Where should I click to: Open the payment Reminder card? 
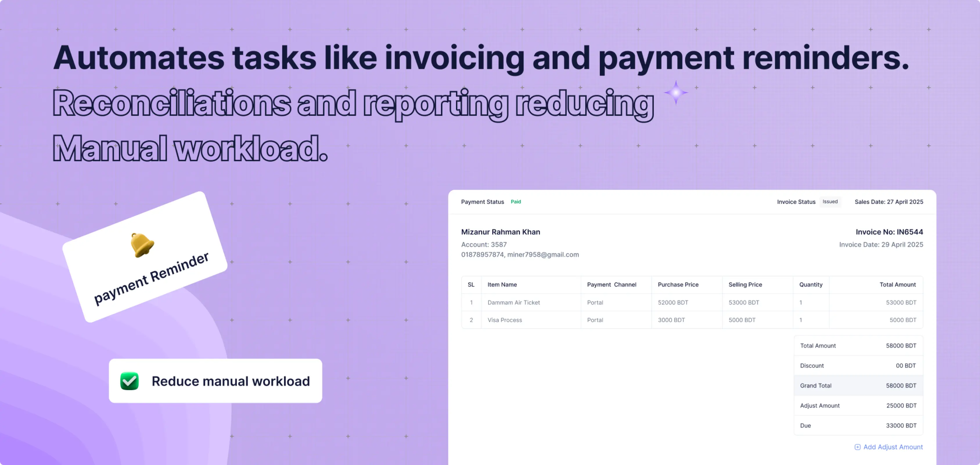click(145, 257)
